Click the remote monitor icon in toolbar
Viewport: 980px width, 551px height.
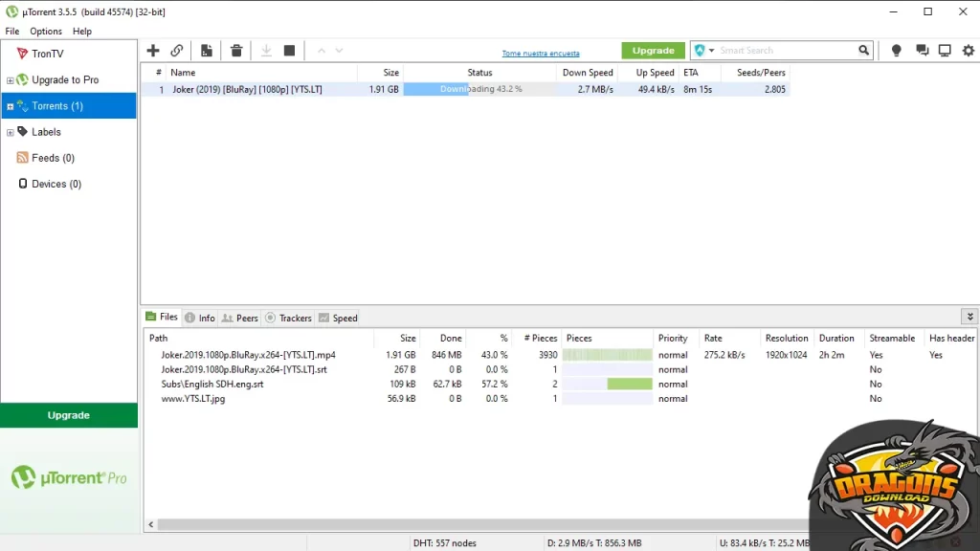click(945, 51)
